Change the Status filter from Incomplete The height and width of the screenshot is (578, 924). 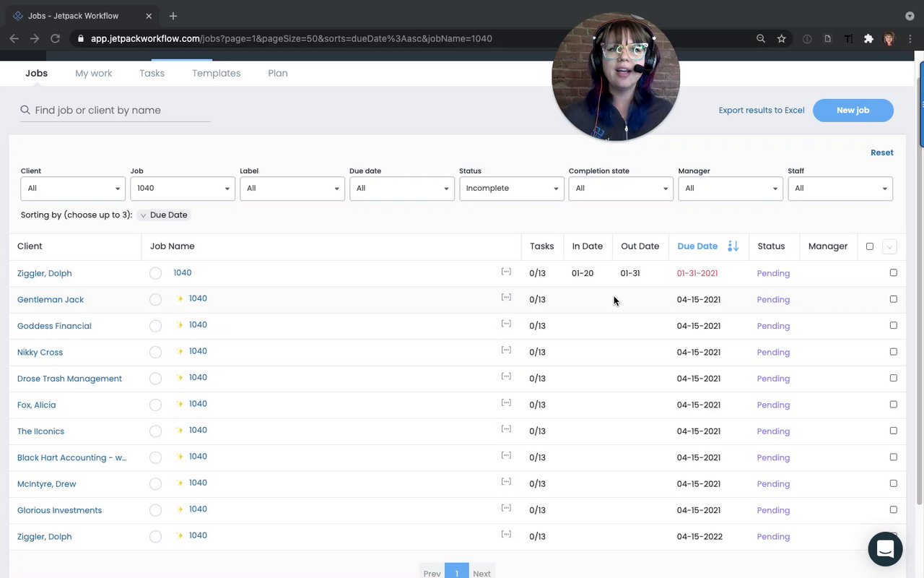tap(512, 189)
